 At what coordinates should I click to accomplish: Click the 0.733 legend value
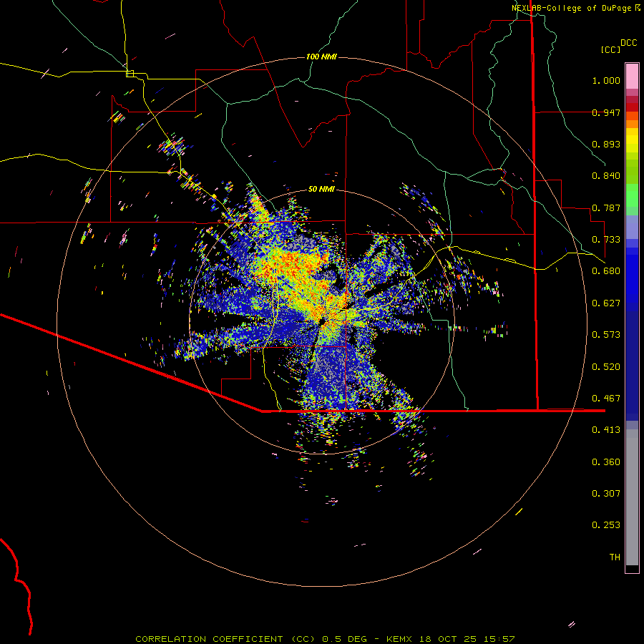[x=606, y=240]
